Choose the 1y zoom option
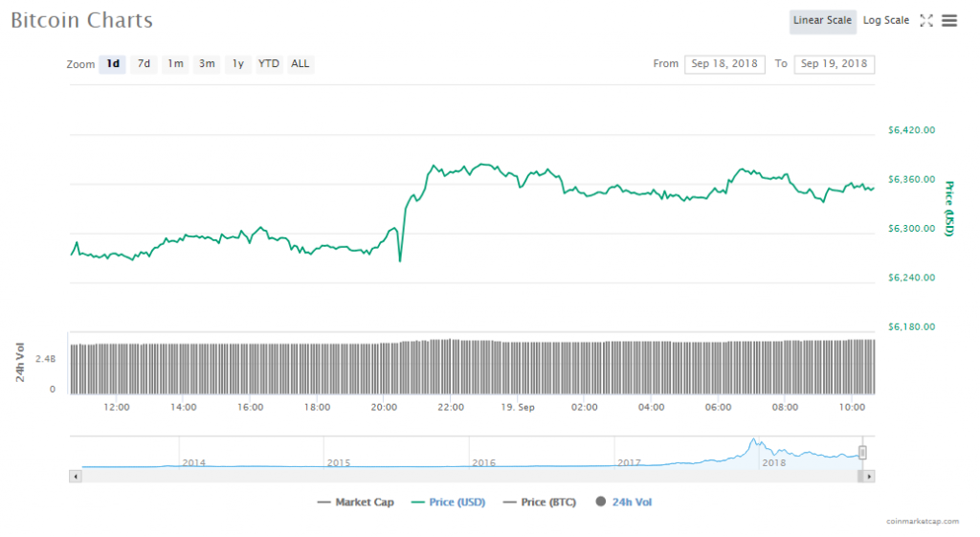The width and height of the screenshot is (980, 537). 238,64
